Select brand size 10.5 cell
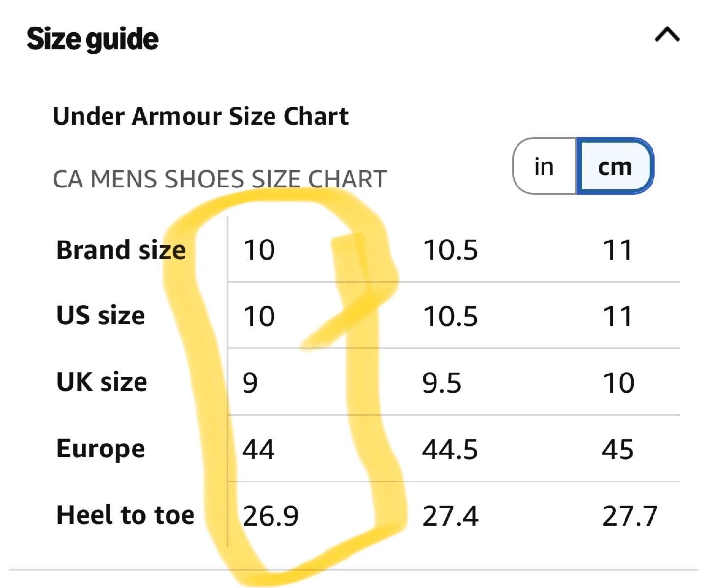This screenshot has width=707, height=588. coord(450,250)
